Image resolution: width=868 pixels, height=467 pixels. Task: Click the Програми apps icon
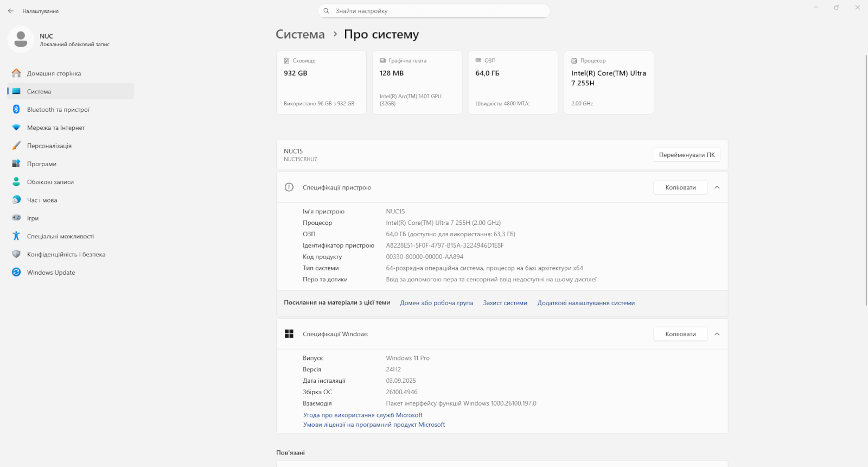16,163
